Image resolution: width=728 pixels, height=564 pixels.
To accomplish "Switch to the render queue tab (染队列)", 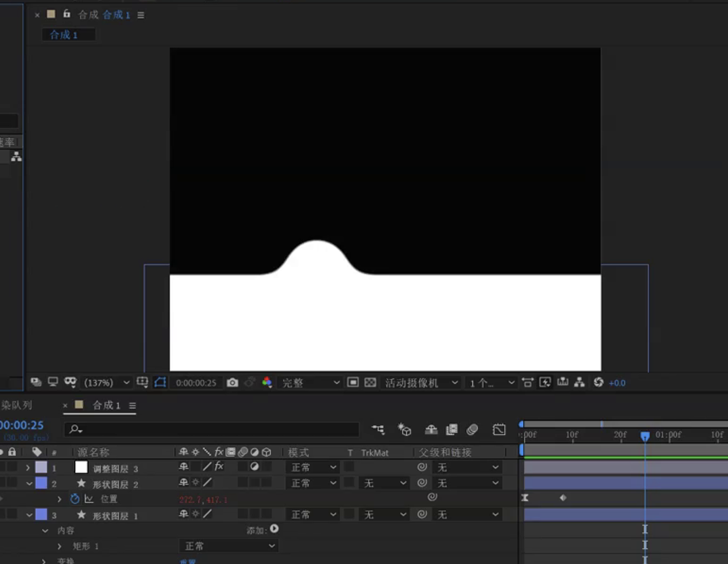I will click(x=17, y=405).
